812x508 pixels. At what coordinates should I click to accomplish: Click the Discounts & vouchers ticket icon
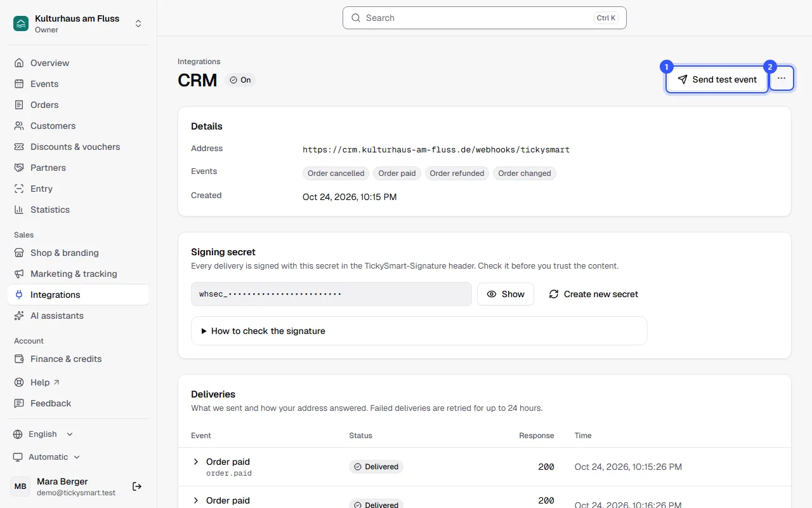19,147
